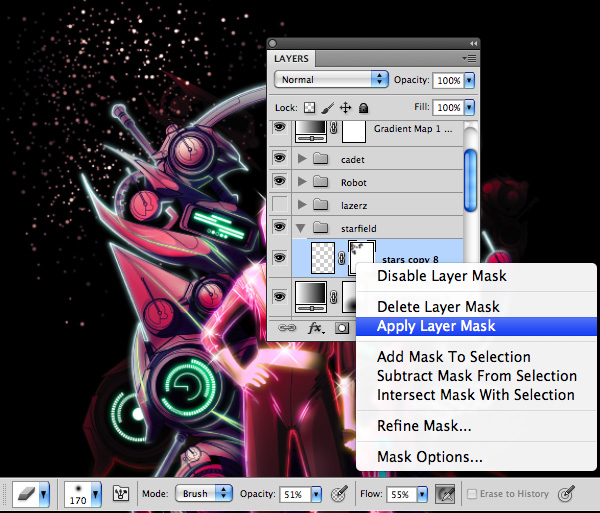The width and height of the screenshot is (600, 513).
Task: Click the lazerz folder icon
Action: [x=321, y=205]
